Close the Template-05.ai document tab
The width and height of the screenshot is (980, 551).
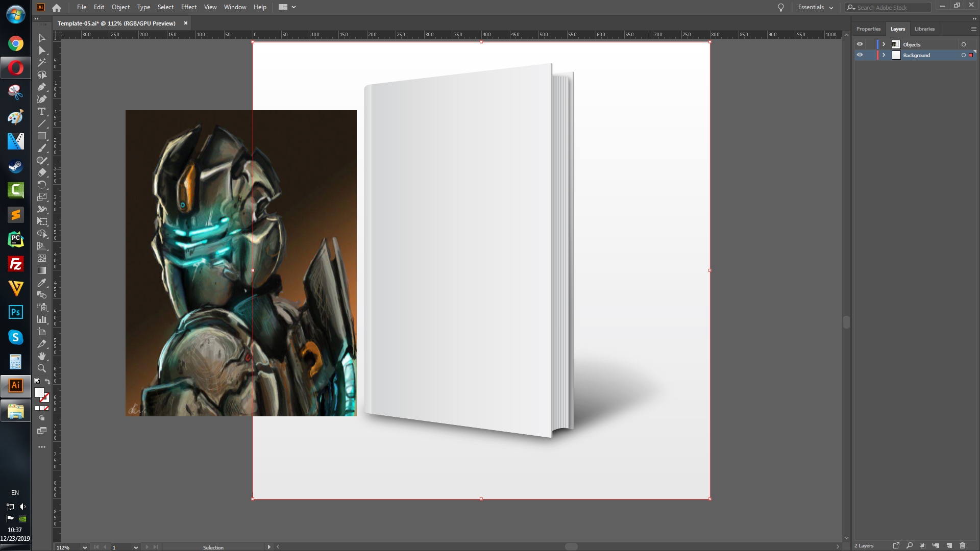click(186, 23)
